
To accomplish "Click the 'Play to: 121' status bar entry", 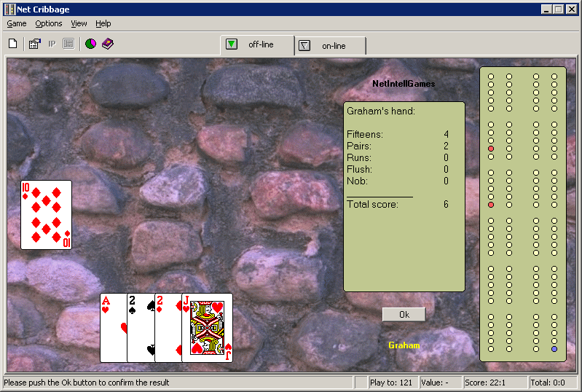I will click(393, 383).
